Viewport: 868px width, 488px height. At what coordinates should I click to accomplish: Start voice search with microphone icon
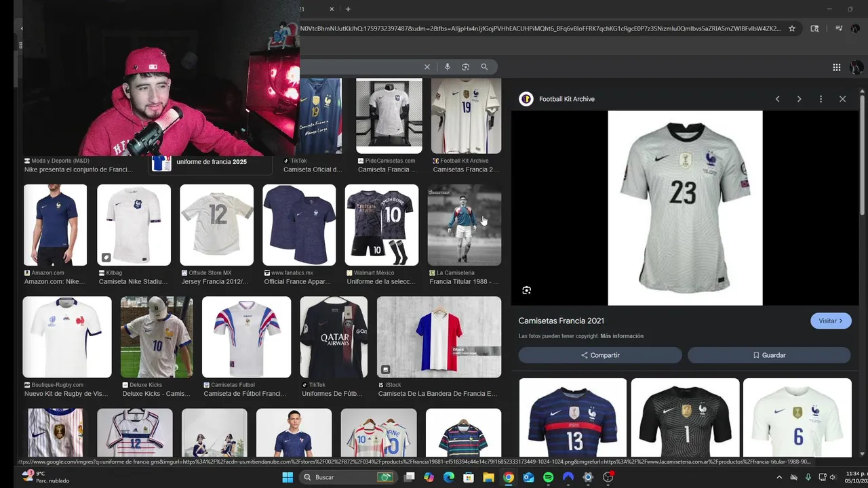(x=447, y=67)
